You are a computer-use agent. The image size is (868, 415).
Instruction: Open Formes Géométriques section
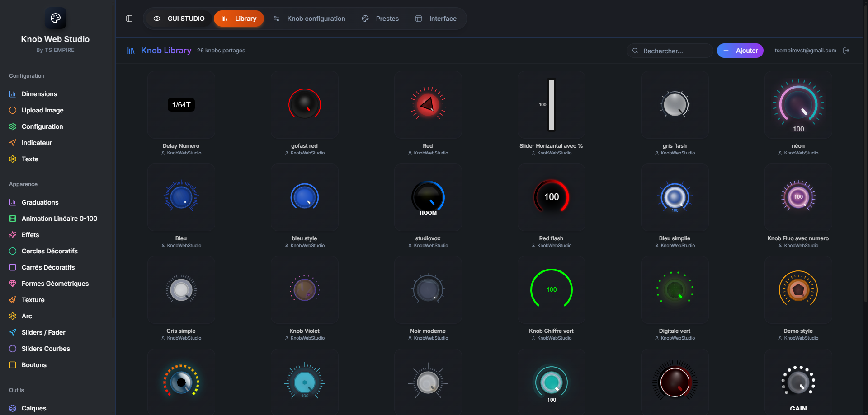[x=55, y=284]
